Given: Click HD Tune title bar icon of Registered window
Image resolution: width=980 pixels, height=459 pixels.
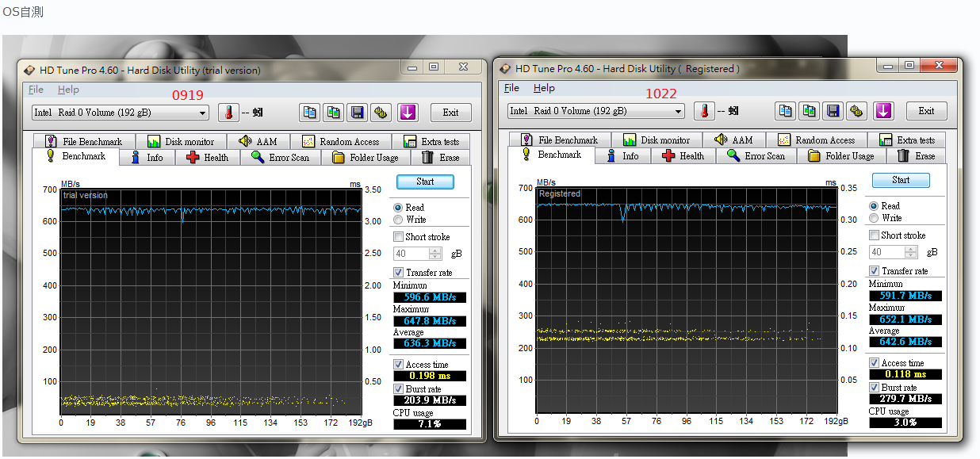Looking at the screenshot, I should (x=506, y=69).
